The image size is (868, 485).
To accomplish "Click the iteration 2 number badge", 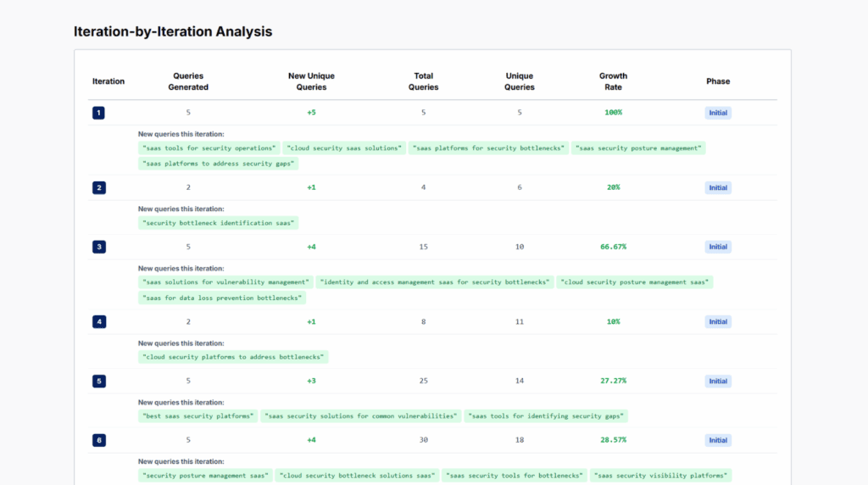I will [98, 187].
